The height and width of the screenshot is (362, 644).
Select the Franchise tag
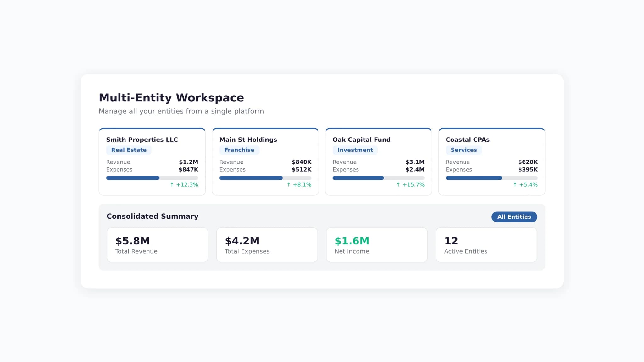[x=239, y=150]
